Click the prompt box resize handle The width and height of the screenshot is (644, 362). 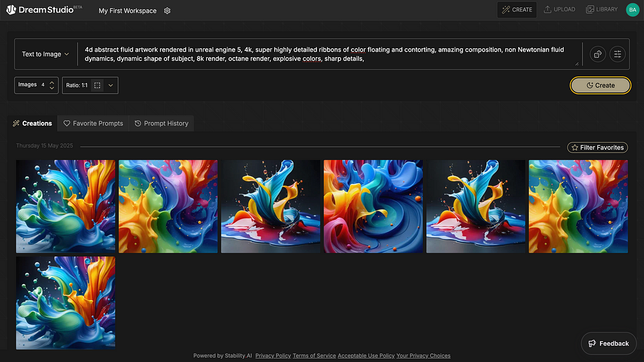(x=577, y=63)
